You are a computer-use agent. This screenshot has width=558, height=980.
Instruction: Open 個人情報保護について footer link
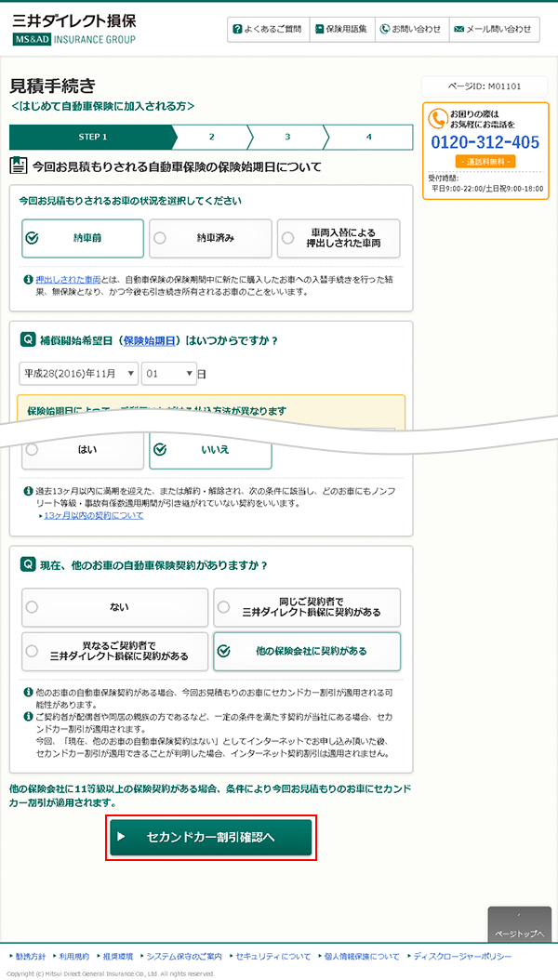pyautogui.click(x=363, y=956)
